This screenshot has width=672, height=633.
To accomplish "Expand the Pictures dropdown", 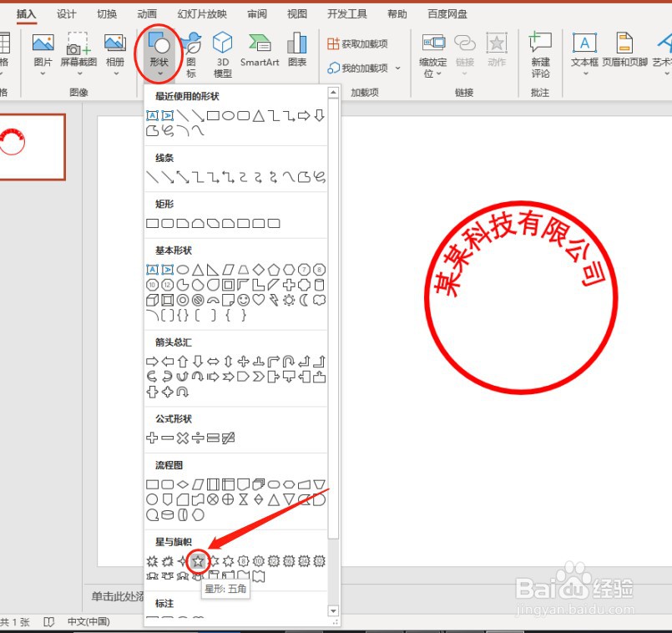I will tap(43, 73).
